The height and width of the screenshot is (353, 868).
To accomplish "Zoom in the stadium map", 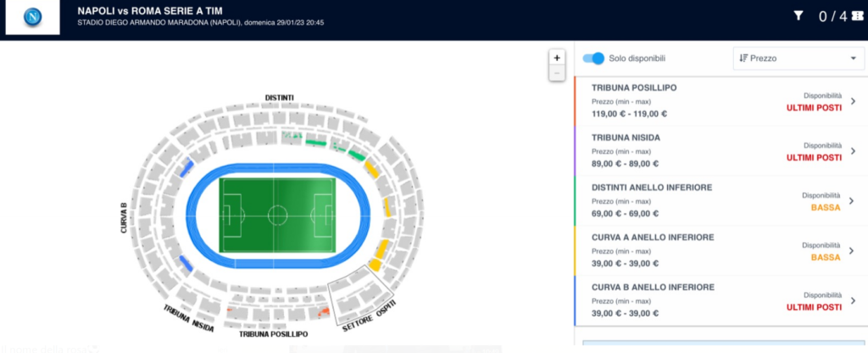I will click(557, 58).
